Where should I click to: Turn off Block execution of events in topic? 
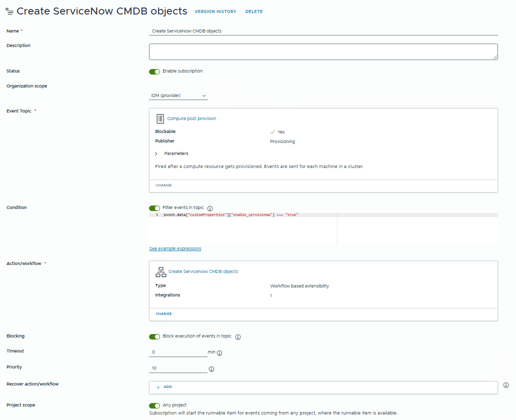[x=154, y=336]
